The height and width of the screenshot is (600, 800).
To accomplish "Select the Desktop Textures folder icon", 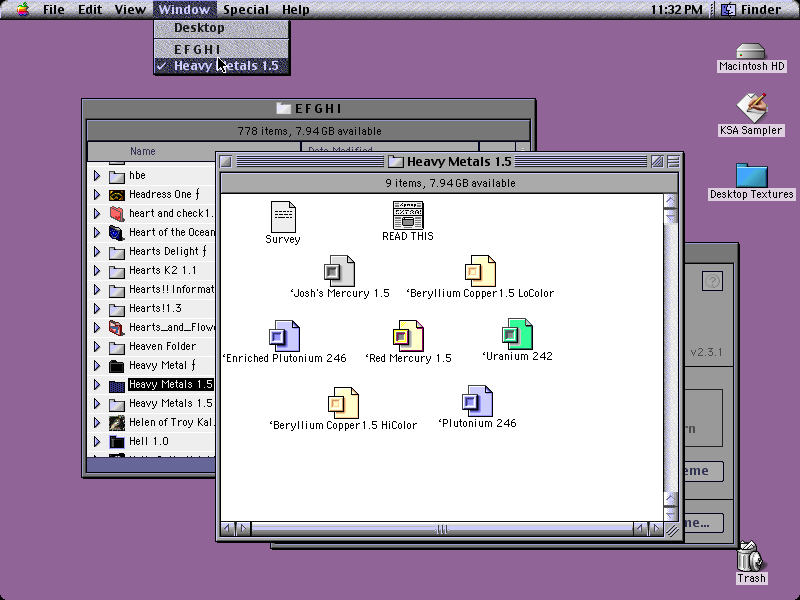I will click(752, 175).
